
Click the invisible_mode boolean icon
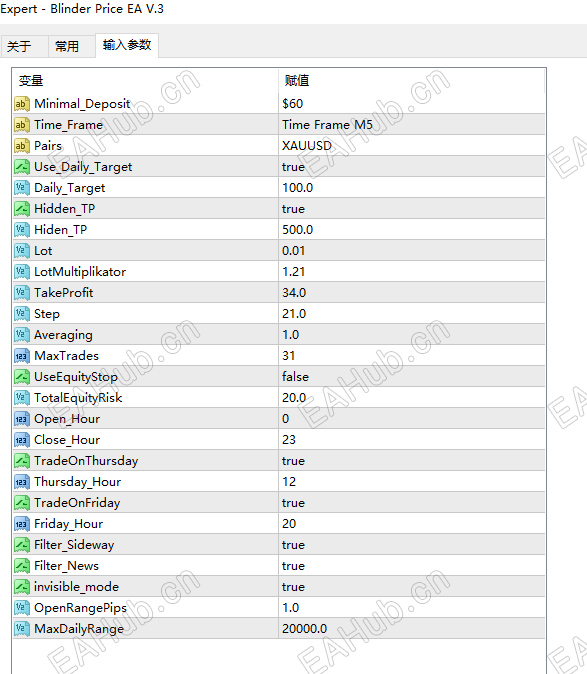21,587
